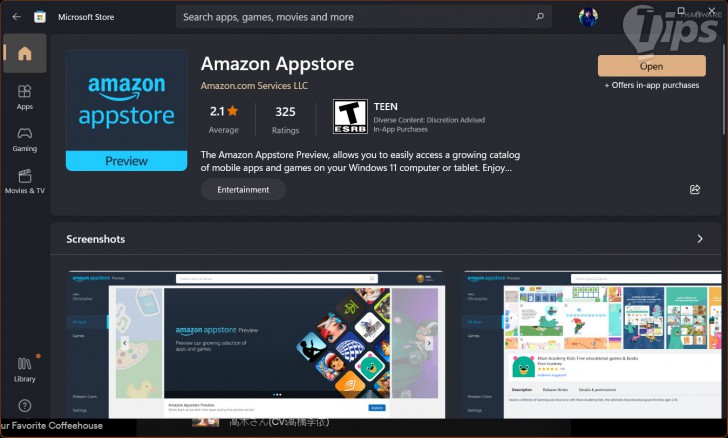Screen dimensions: 728x438
Task: Go back with the arrow icon
Action: (17, 17)
